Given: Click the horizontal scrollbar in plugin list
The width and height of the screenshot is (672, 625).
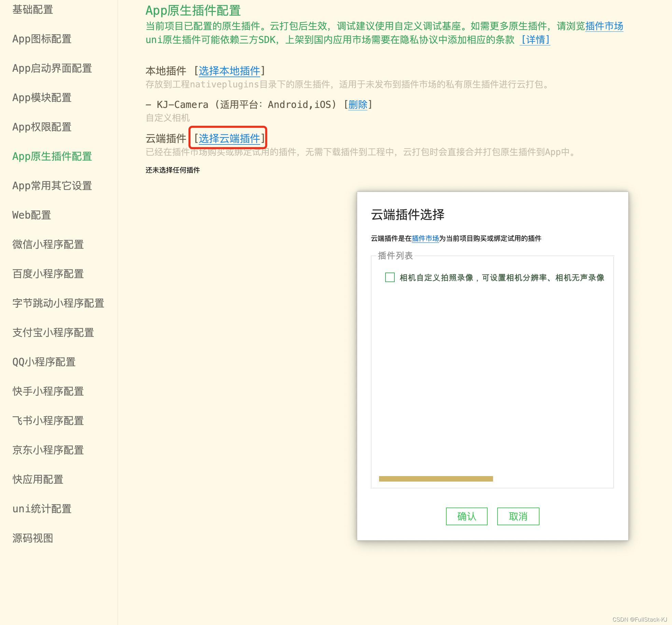Looking at the screenshot, I should click(x=436, y=478).
